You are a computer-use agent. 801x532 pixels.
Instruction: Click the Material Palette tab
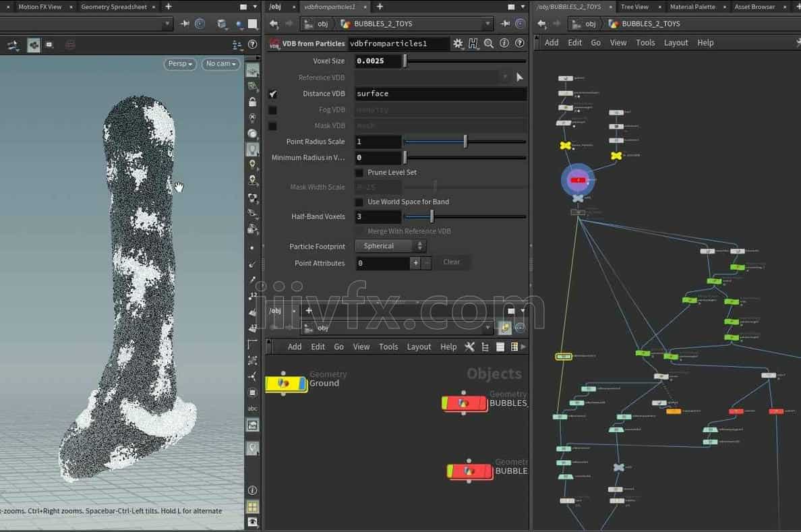(x=692, y=7)
